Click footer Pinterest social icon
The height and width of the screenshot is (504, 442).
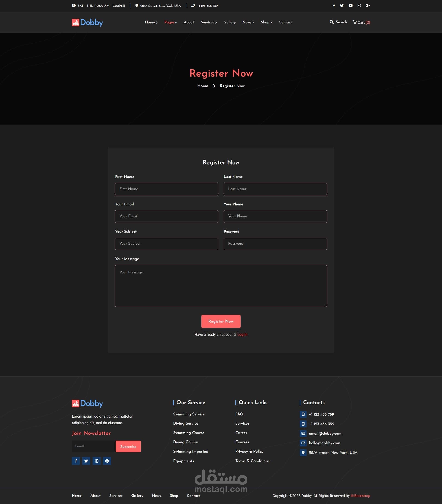[x=107, y=461]
